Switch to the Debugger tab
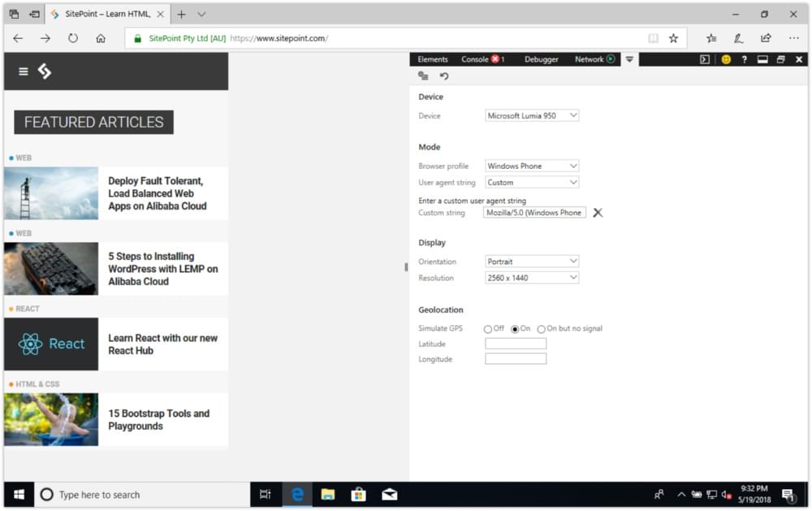This screenshot has height=511, width=812. click(541, 59)
